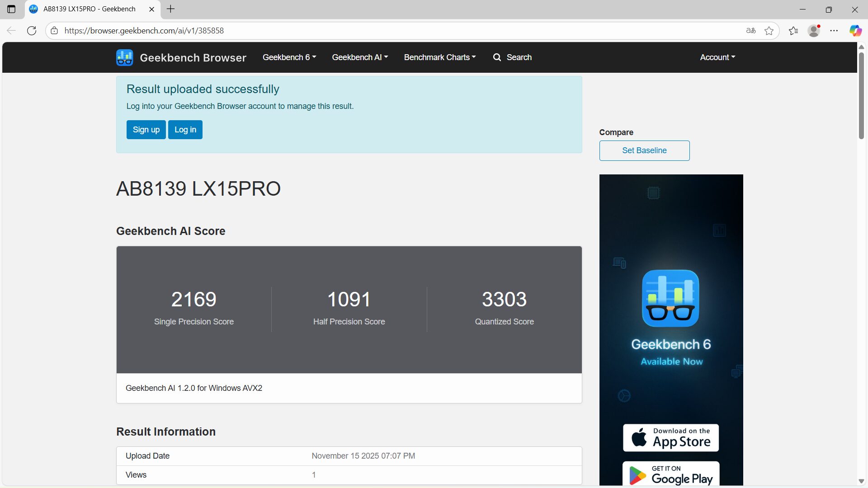Select the AB8139 LX15PRO browser tab
The height and width of the screenshot is (488, 868).
coord(89,9)
